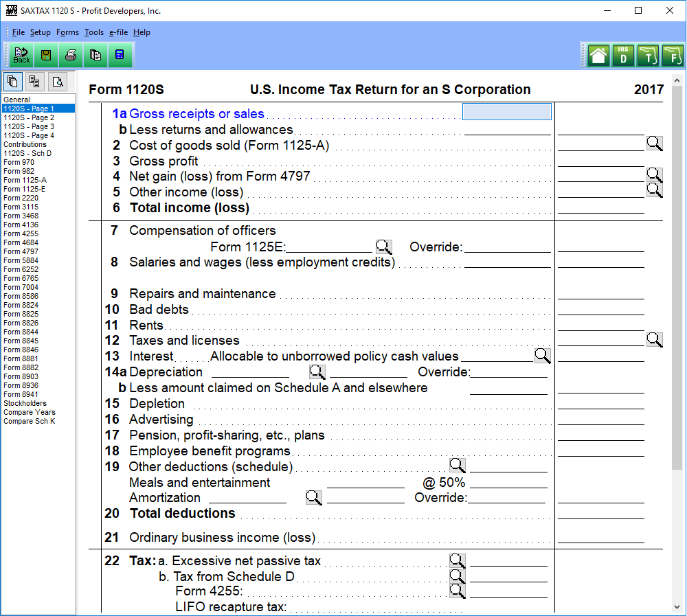
Task: Click the scroll down arrow of form
Action: click(x=677, y=607)
